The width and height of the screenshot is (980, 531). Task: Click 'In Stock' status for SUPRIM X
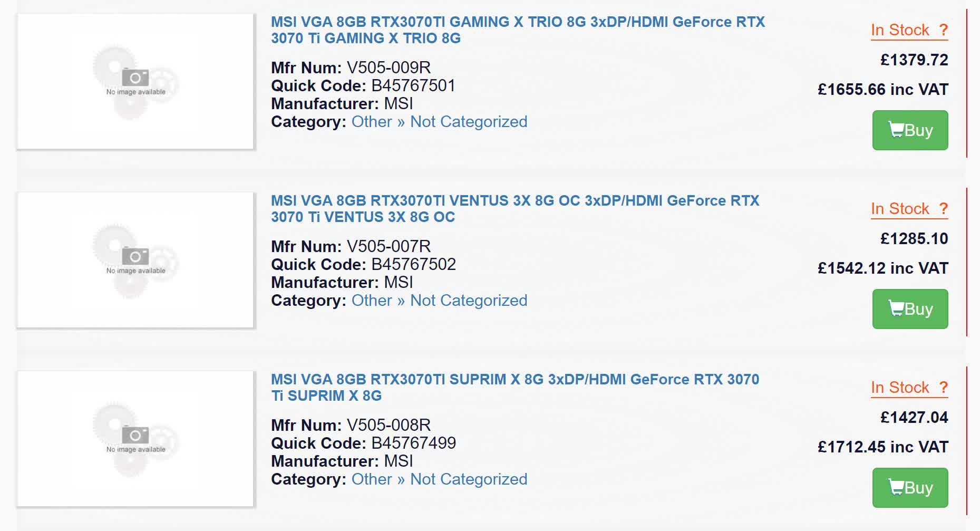pyautogui.click(x=900, y=388)
